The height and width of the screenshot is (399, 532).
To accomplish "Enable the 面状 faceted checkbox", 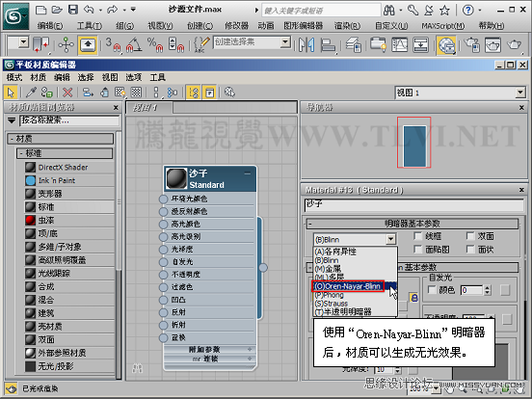I will pyautogui.click(x=470, y=250).
